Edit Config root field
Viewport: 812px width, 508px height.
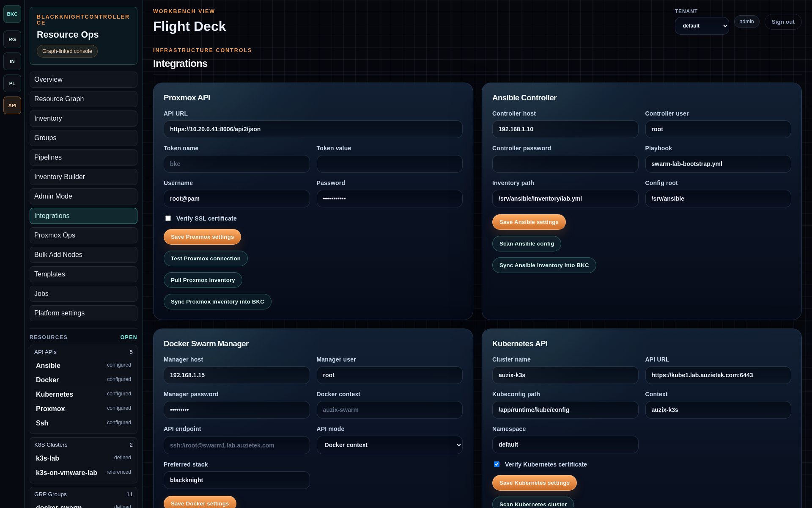(x=718, y=199)
